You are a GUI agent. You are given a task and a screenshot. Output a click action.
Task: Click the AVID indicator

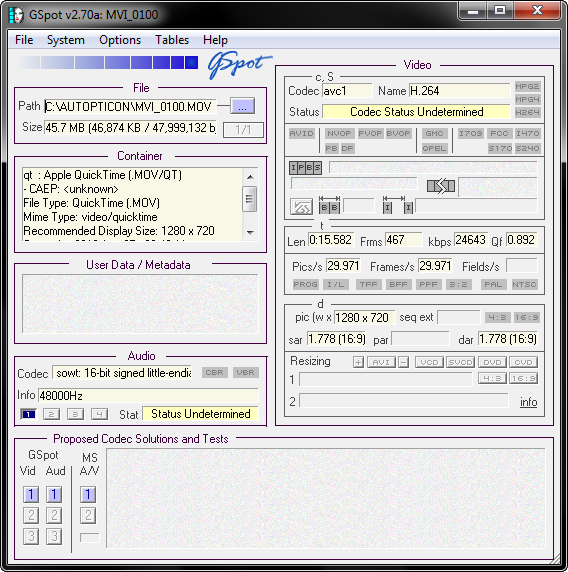pyautogui.click(x=302, y=134)
